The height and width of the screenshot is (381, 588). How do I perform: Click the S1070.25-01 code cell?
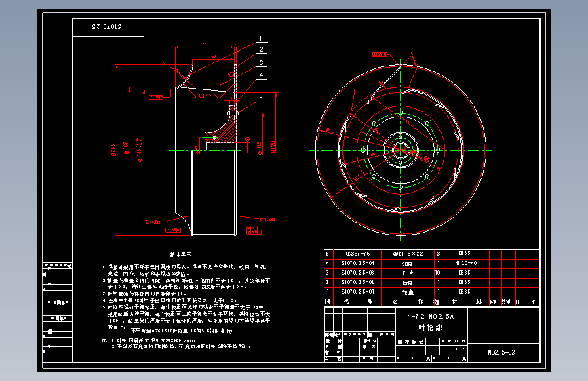(357, 292)
